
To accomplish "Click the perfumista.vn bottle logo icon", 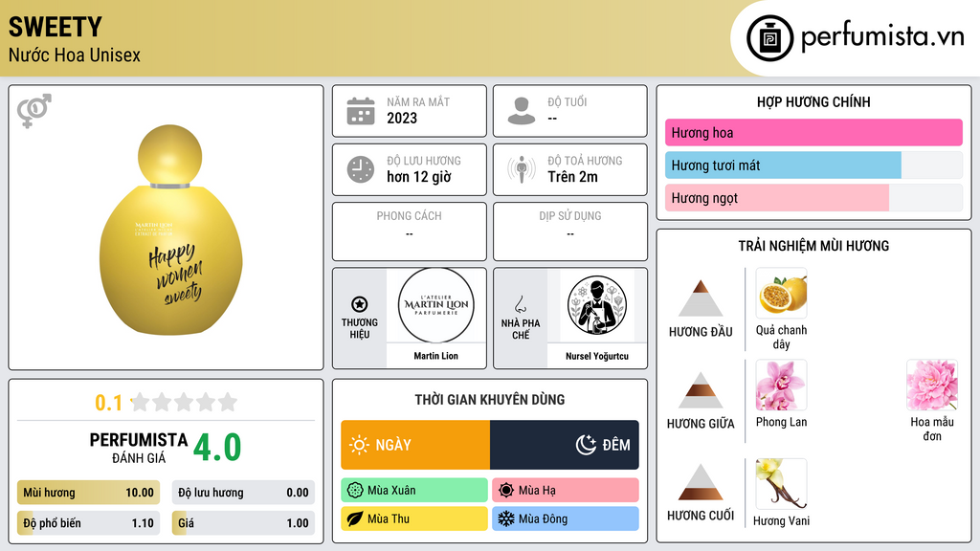I will pyautogui.click(x=769, y=38).
